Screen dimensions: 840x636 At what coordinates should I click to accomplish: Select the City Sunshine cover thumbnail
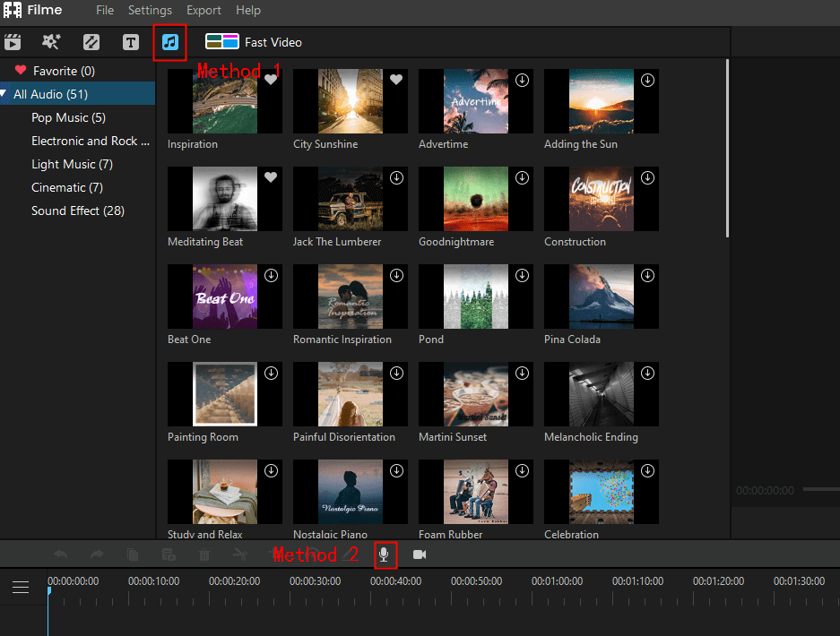(351, 101)
